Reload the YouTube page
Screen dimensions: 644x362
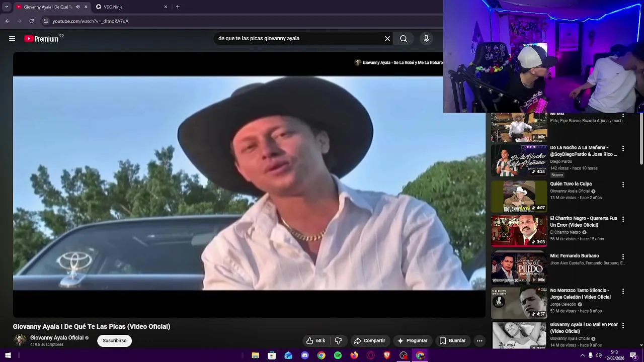point(31,21)
